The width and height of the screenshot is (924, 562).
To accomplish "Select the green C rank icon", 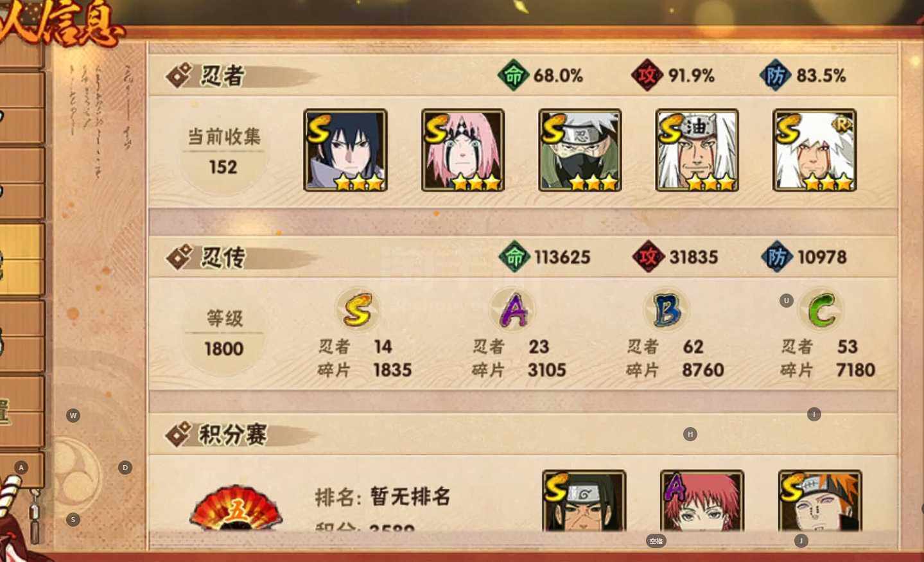I will click(x=821, y=310).
